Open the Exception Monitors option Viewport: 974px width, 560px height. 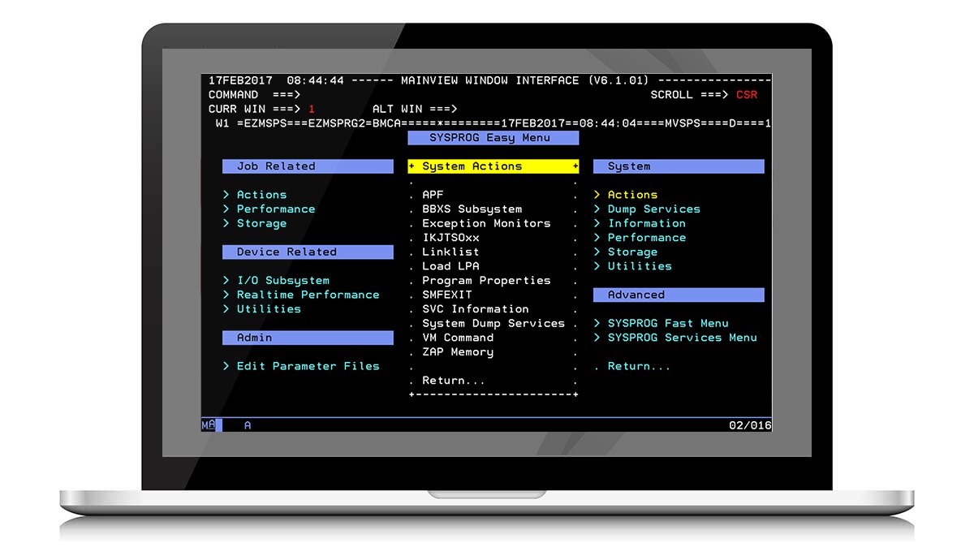[x=485, y=223]
